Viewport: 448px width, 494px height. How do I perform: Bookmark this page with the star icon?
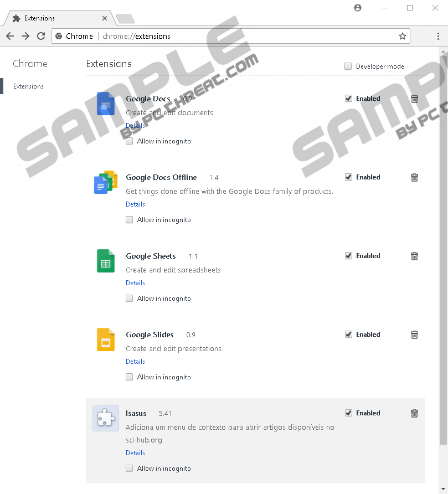click(x=403, y=36)
